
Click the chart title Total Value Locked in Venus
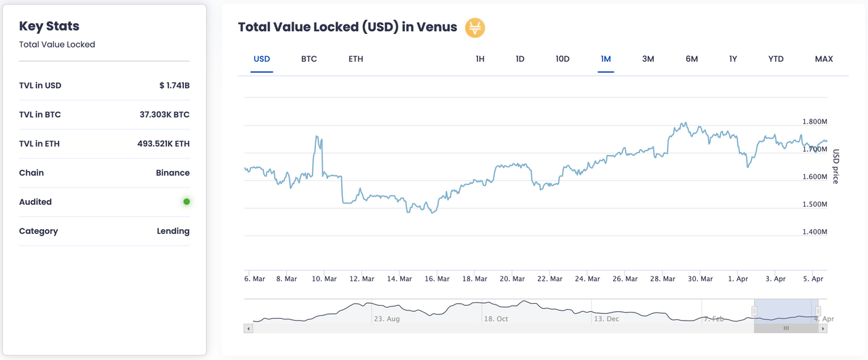coord(348,28)
